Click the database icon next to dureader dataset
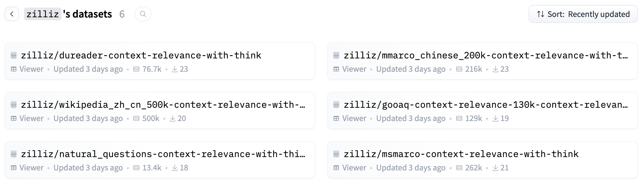The height and width of the screenshot is (181, 644). pos(13,55)
